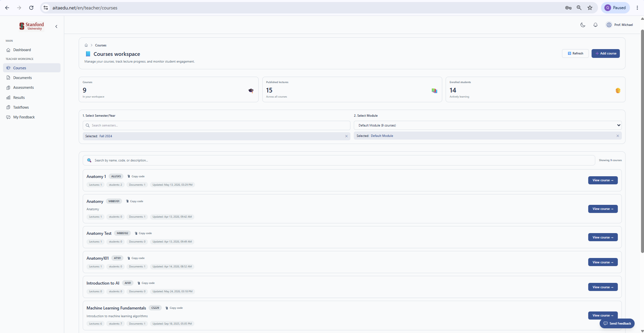Click the published lectures books icon

point(434,90)
